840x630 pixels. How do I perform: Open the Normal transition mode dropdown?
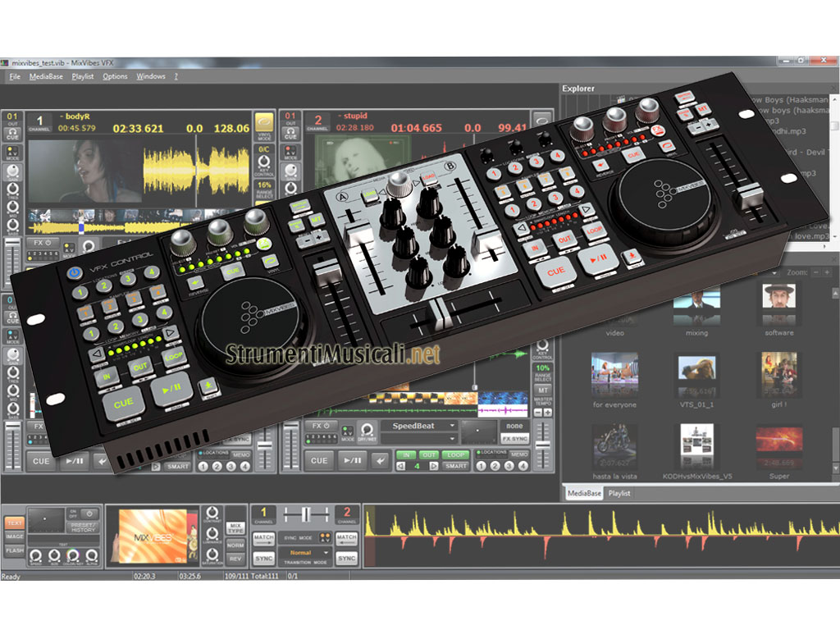click(x=305, y=553)
